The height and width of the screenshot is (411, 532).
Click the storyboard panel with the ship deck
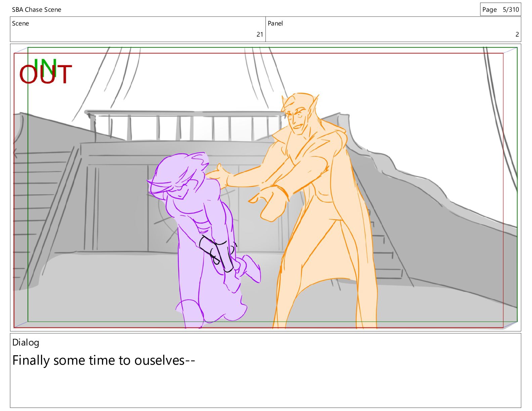click(265, 187)
